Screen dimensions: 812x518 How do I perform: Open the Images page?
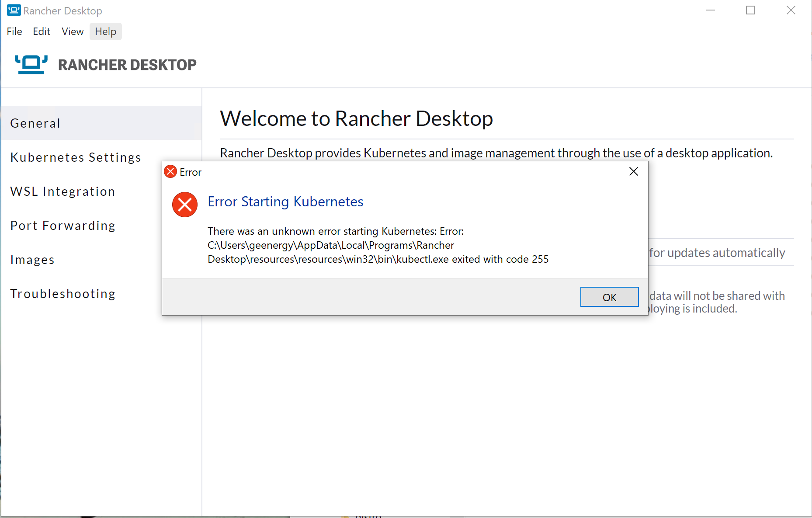click(32, 259)
